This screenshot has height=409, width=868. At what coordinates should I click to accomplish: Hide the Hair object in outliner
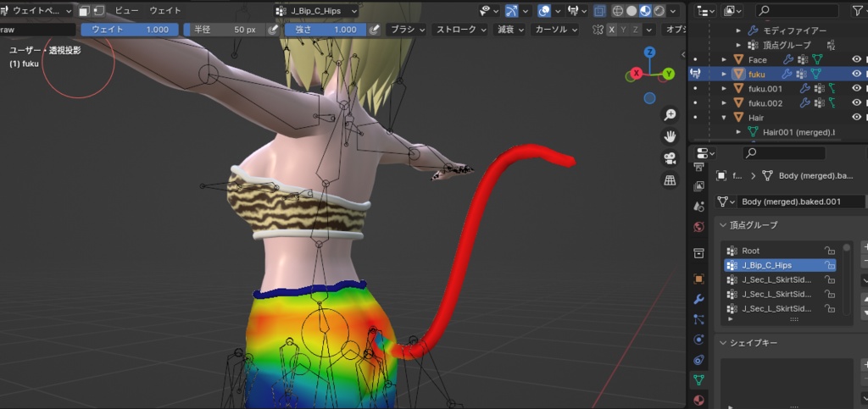[857, 117]
